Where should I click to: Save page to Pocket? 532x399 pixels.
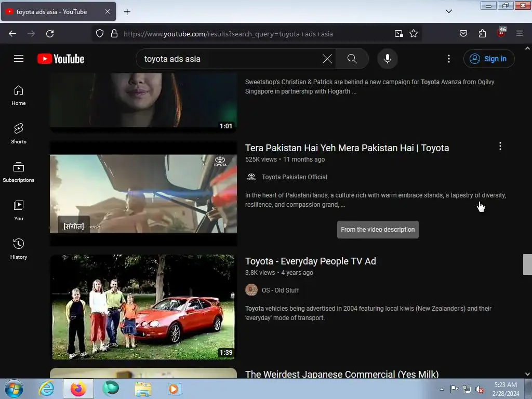tap(463, 34)
